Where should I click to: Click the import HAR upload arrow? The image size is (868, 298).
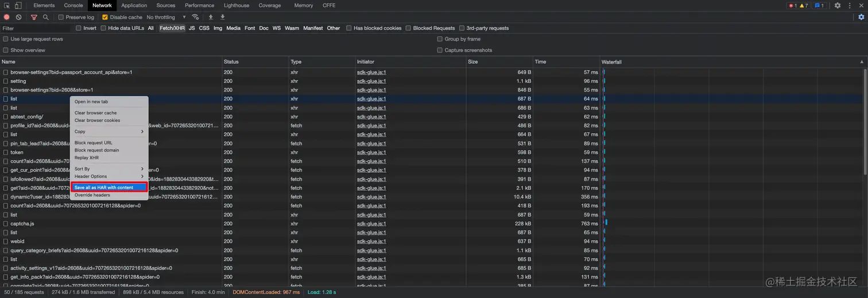211,17
